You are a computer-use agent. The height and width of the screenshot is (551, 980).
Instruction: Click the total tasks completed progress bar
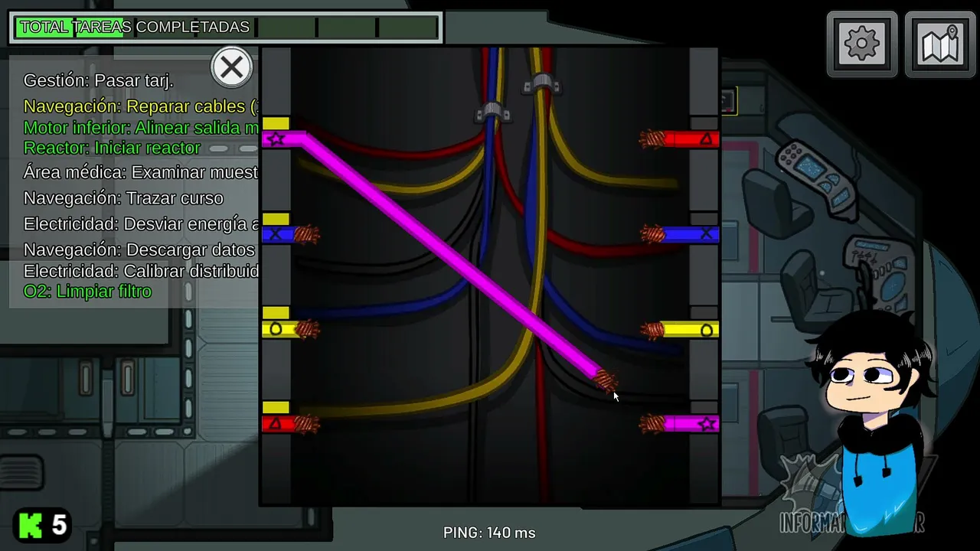(x=226, y=28)
